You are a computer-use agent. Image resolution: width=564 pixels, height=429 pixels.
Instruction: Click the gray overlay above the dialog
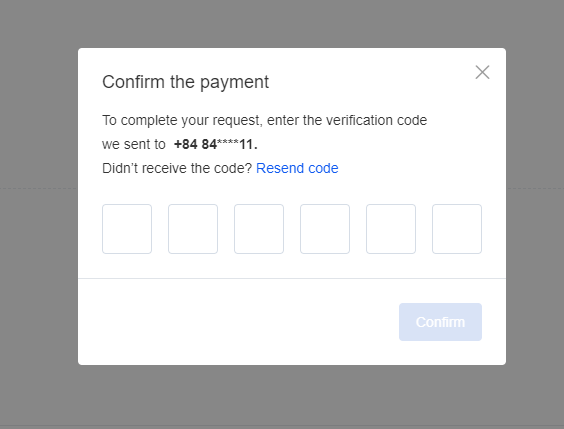point(282,24)
